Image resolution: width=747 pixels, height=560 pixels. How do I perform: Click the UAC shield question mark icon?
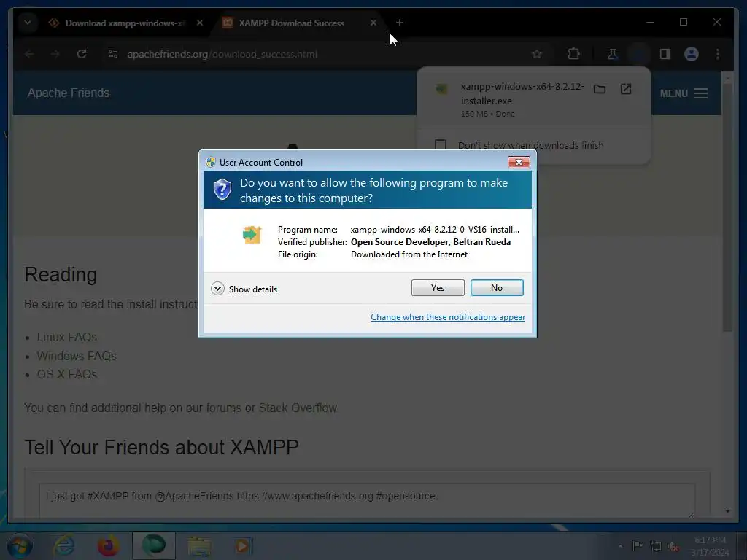(x=222, y=190)
